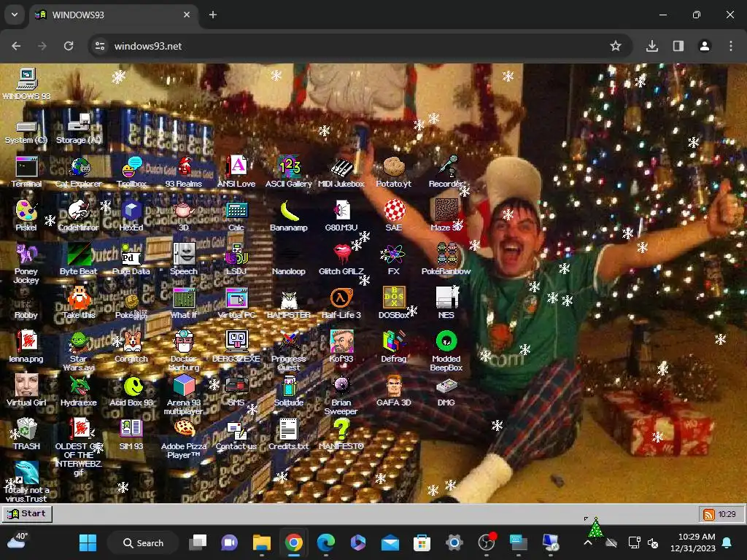
Task: Open Glitch GRLZ lips icon
Action: point(341,260)
